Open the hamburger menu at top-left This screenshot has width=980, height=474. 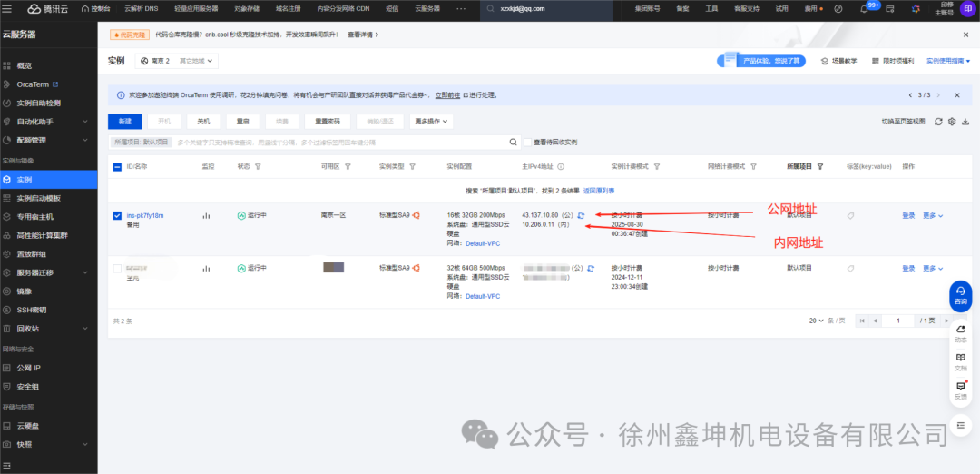pos(7,9)
